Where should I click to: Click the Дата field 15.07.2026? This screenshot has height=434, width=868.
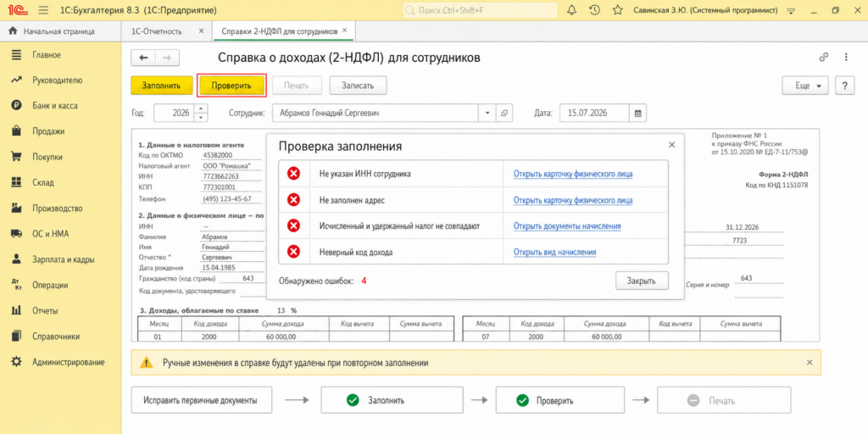[x=594, y=113]
